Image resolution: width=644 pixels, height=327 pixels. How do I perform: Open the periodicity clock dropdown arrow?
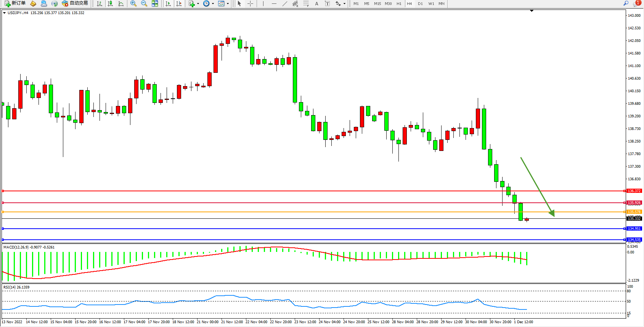coord(213,3)
